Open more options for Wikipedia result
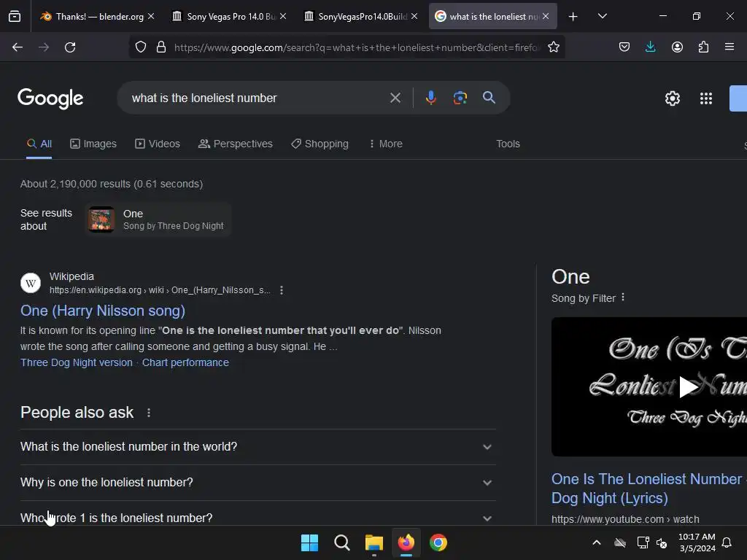Screen dimensions: 747x560 coord(282,290)
